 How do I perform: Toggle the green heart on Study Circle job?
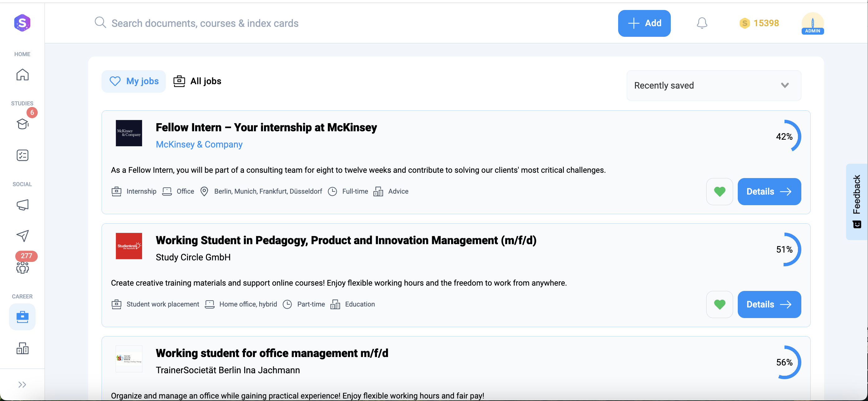pos(719,304)
